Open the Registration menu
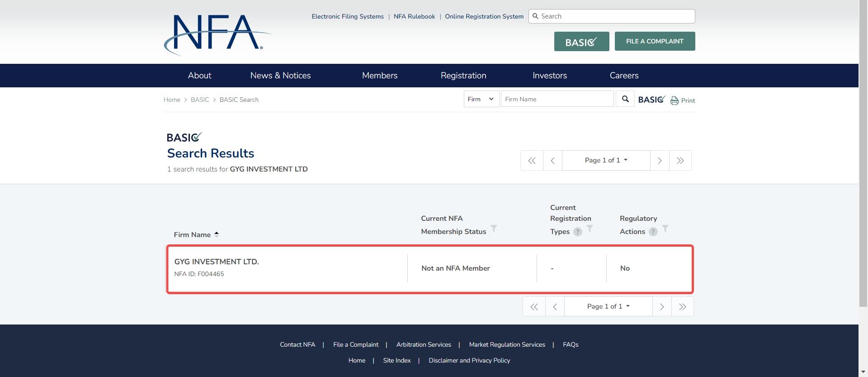 tap(463, 76)
